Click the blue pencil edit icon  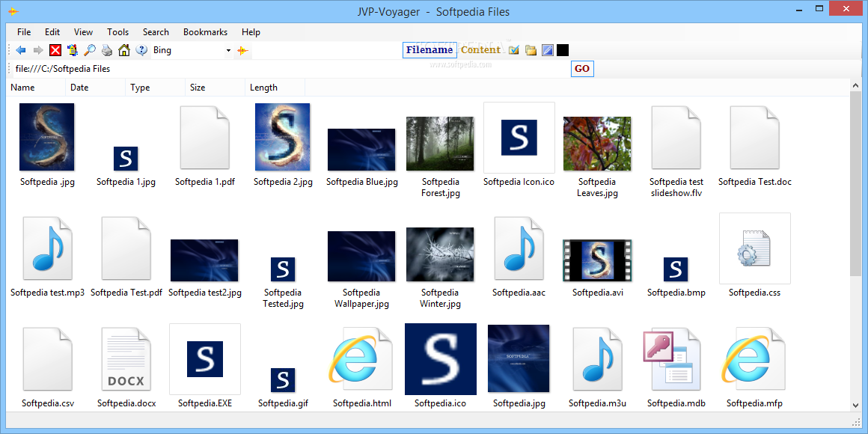548,50
